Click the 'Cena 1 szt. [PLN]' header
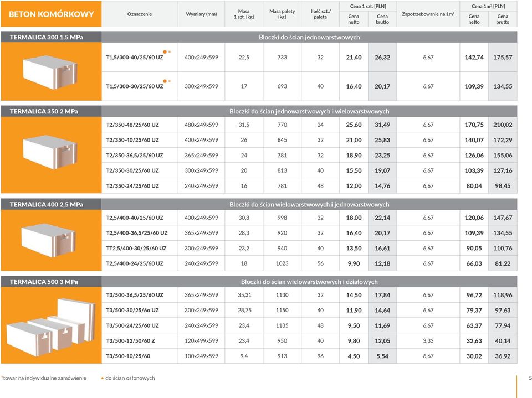 click(x=368, y=6)
